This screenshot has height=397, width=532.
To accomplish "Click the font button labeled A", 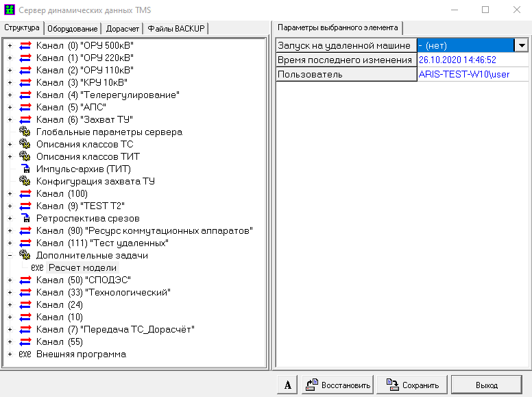I will [x=288, y=385].
